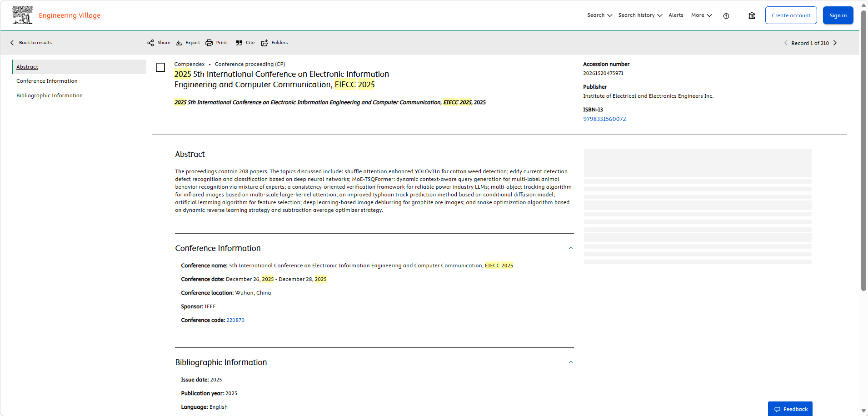Click the 'Issue date: 2025' line

201,380
